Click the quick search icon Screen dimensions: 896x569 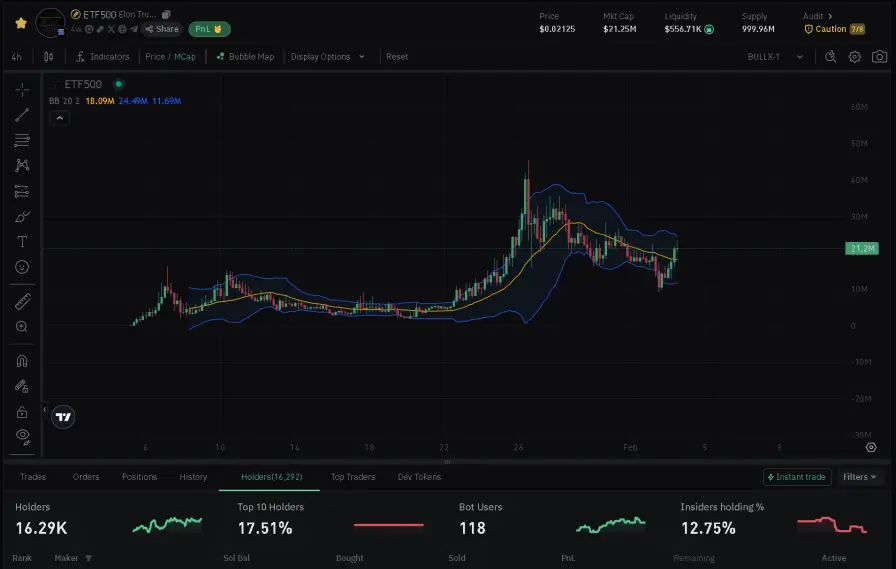pyautogui.click(x=830, y=57)
